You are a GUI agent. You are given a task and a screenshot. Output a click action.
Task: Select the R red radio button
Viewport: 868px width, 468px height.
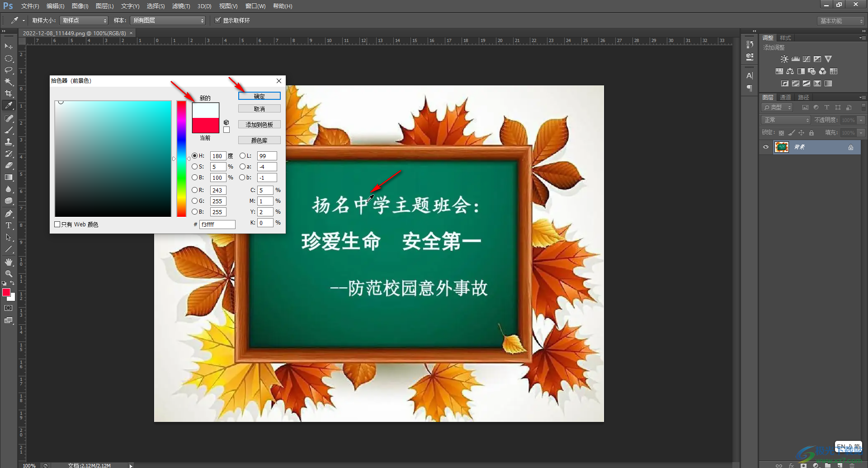click(x=194, y=190)
